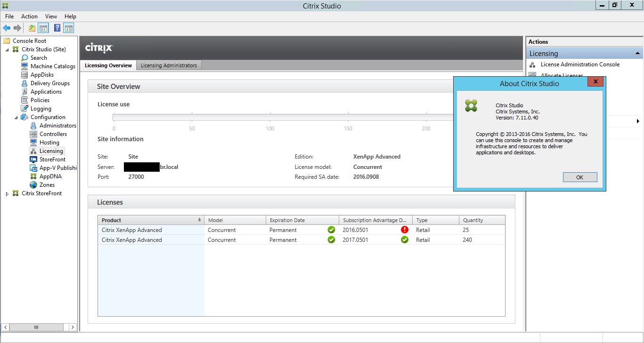Screen dimensions: 644x343
Task: Click License Administration Console icon
Action: pyautogui.click(x=533, y=64)
